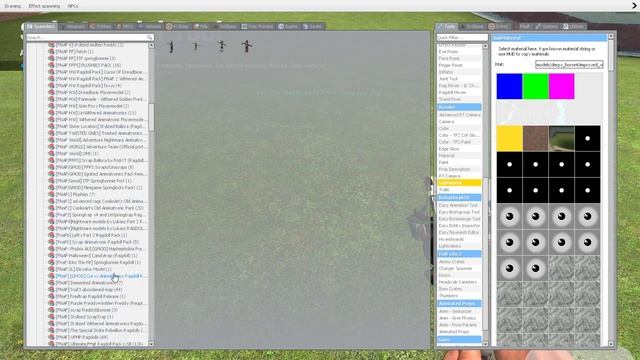Click the Mat material string field
640x360 pixels.
[569, 64]
